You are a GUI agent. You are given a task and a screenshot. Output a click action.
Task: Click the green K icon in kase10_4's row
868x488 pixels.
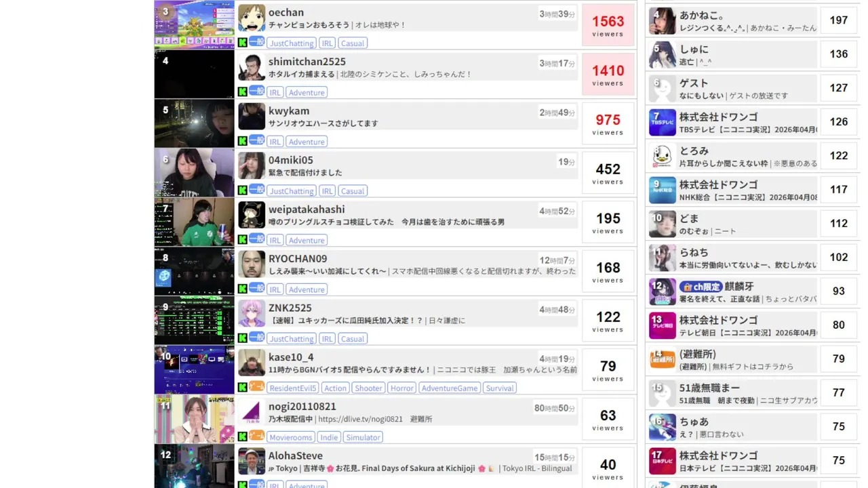click(x=242, y=388)
